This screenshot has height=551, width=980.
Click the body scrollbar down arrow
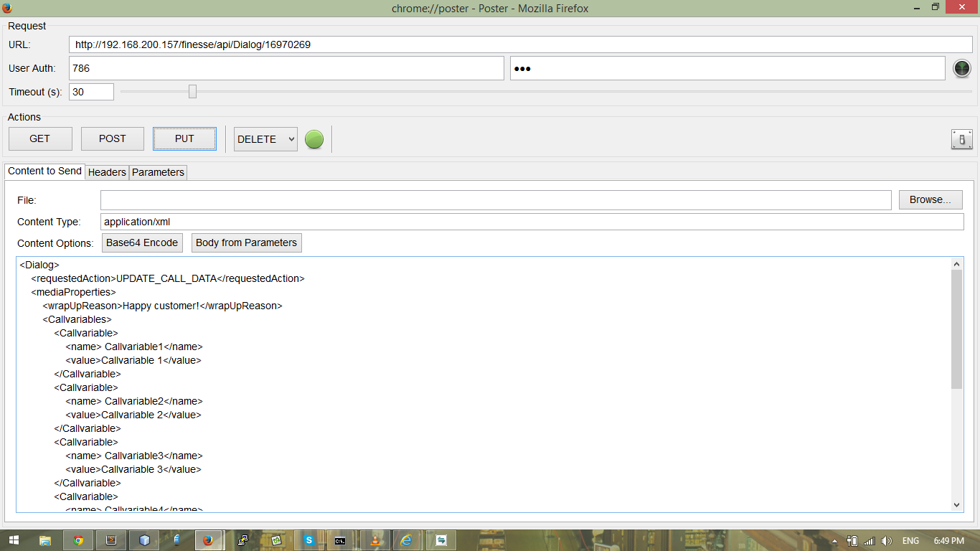click(x=956, y=505)
